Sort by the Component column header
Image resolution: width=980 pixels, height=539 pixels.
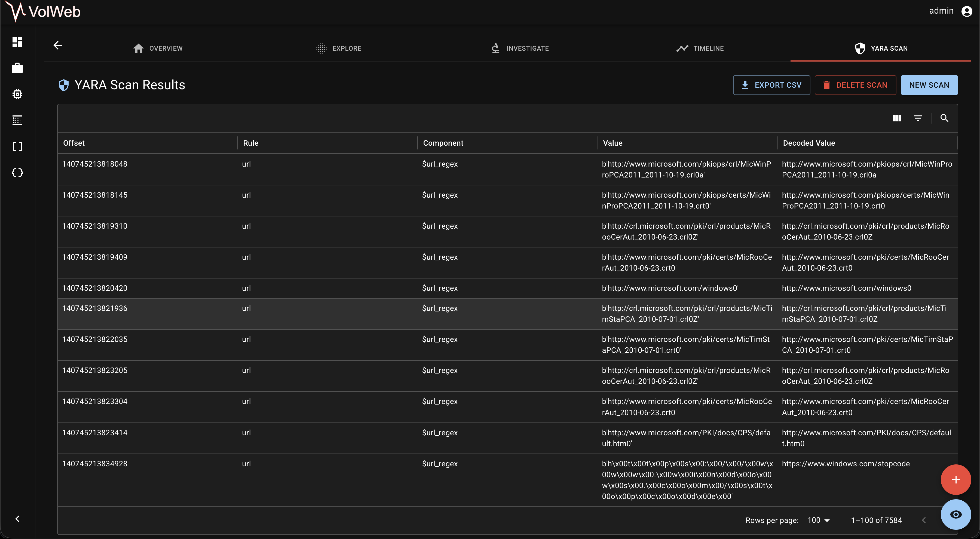pyautogui.click(x=443, y=143)
